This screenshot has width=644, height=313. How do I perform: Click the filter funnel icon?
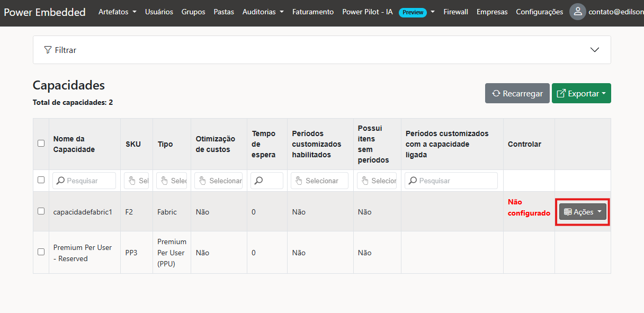(48, 50)
